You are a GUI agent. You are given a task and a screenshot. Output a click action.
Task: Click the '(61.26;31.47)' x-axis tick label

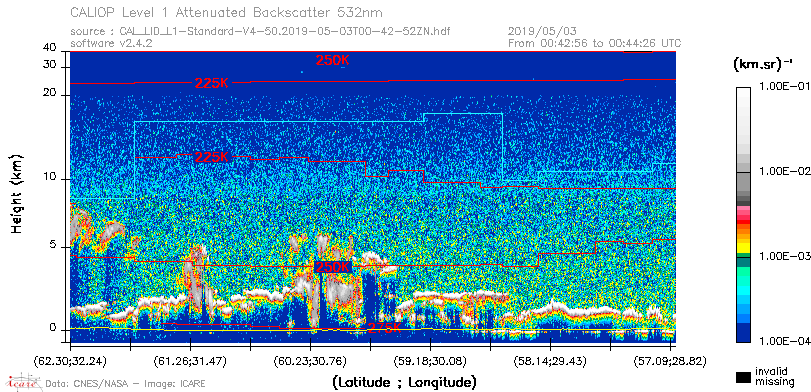tap(190, 360)
